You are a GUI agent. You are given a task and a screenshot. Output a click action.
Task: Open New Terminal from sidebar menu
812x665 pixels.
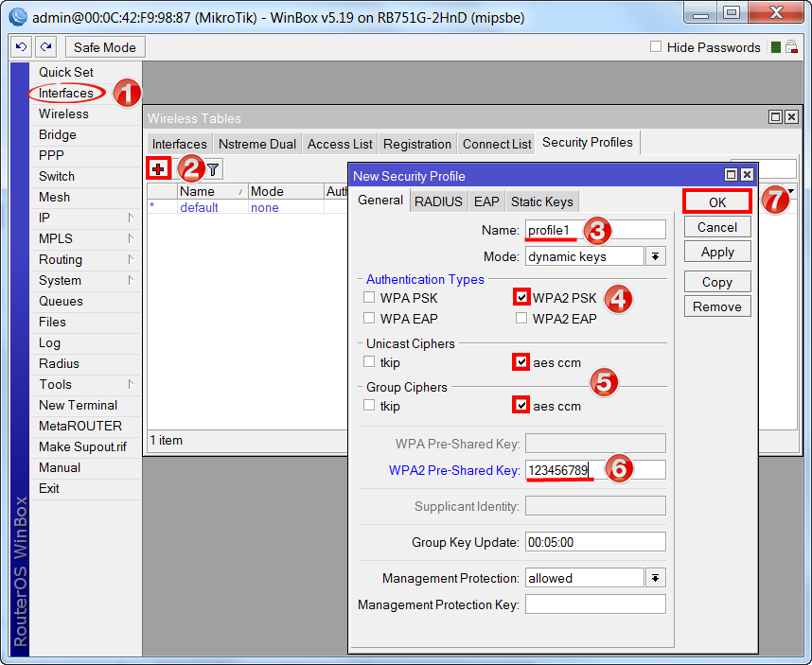tap(78, 405)
